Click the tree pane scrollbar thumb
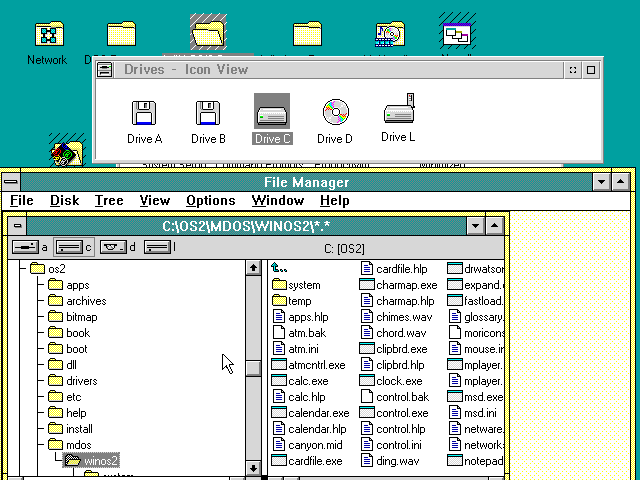 [x=253, y=368]
